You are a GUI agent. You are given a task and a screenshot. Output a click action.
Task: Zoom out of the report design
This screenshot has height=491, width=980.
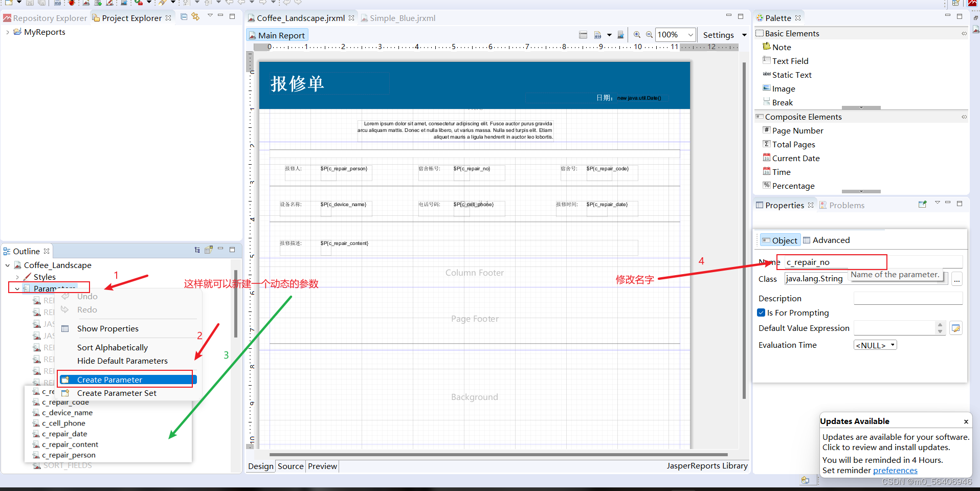coord(649,34)
